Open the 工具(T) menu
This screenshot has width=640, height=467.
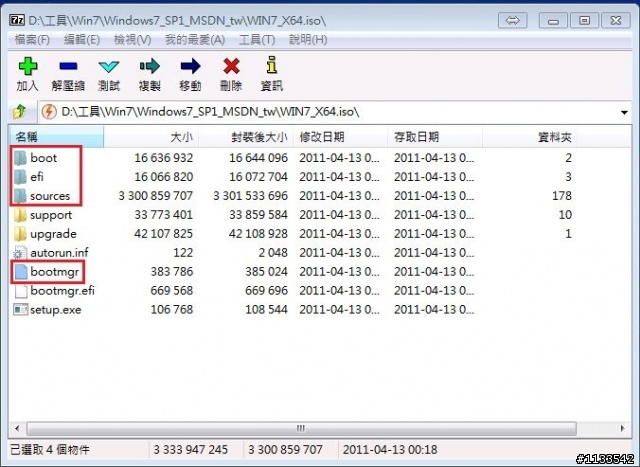[x=257, y=40]
